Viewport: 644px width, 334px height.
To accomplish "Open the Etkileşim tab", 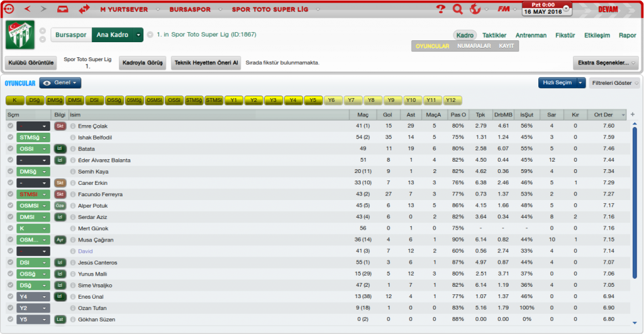I will 597,35.
